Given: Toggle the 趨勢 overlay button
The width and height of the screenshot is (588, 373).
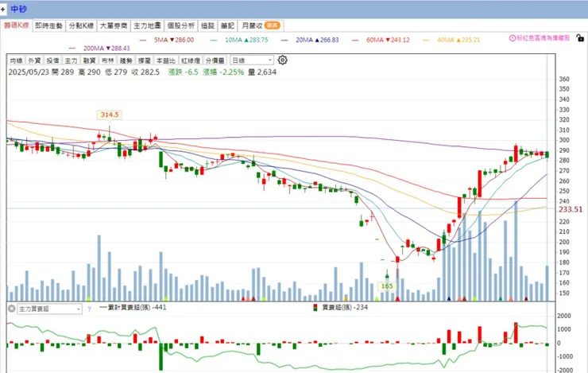Looking at the screenshot, I should coord(126,60).
